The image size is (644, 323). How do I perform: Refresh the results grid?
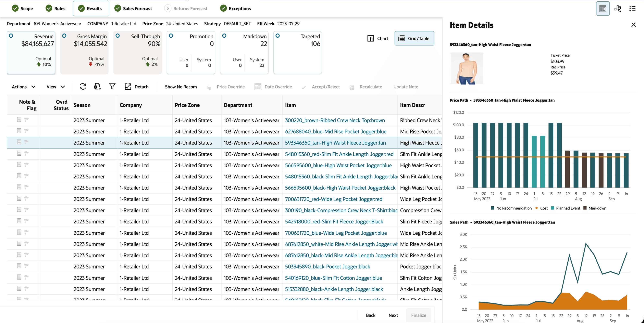point(83,87)
